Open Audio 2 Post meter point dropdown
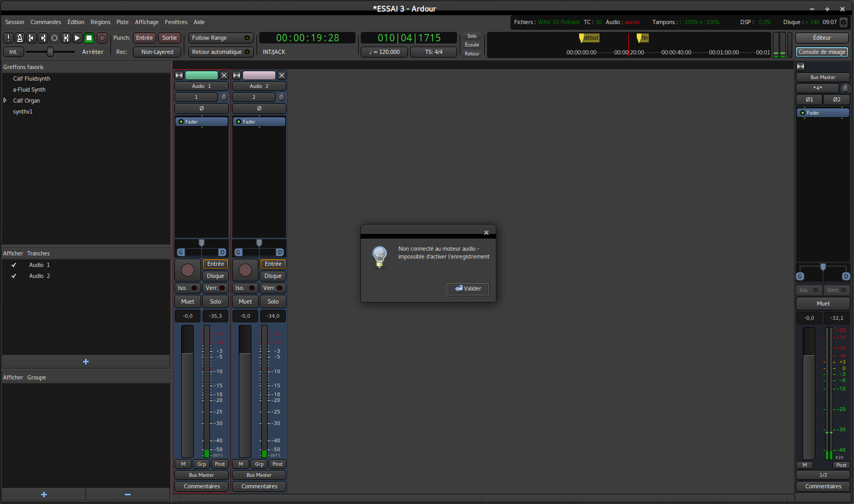 tap(278, 464)
